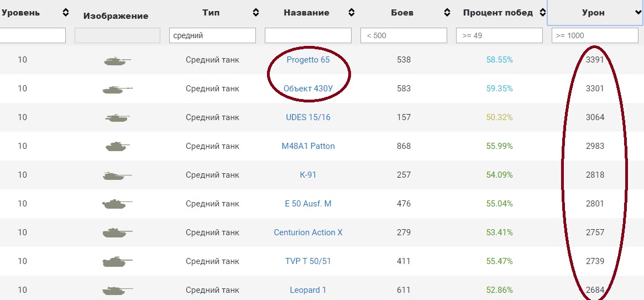Open the E 50 Ausf. M link
This screenshot has width=644, height=300.
pos(308,204)
